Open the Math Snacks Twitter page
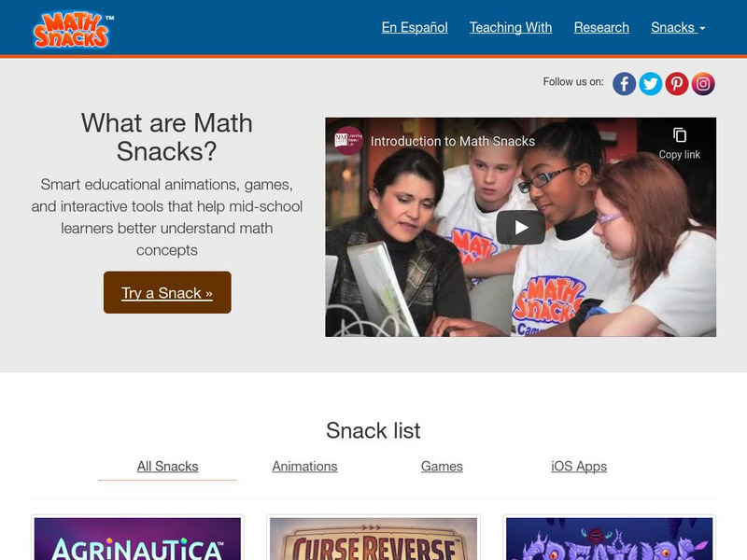 pyautogui.click(x=650, y=84)
